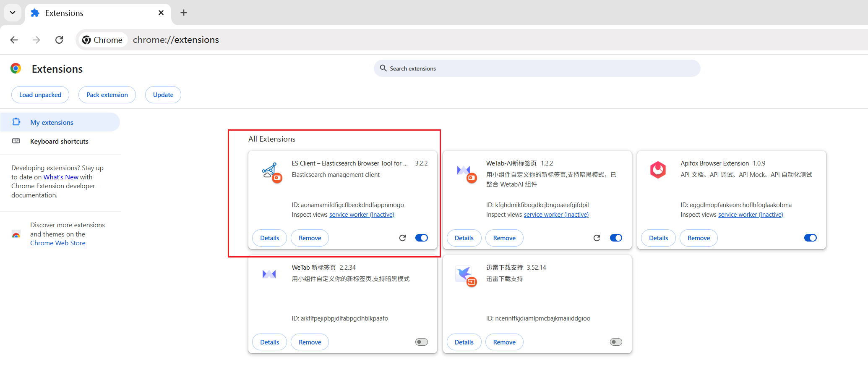Click the Chrome logo beside Extensions title

point(16,68)
